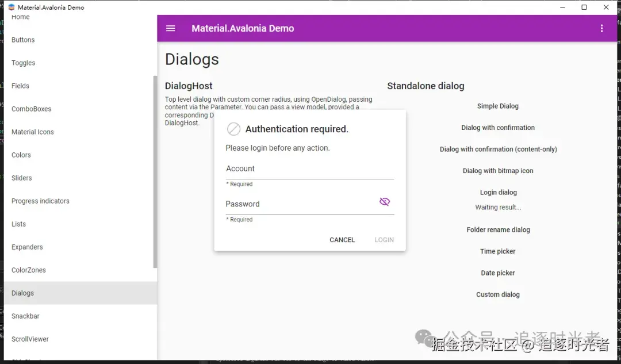This screenshot has width=621, height=364.
Task: Click the Material.Avalonia app icon in title bar
Action: 11,7
